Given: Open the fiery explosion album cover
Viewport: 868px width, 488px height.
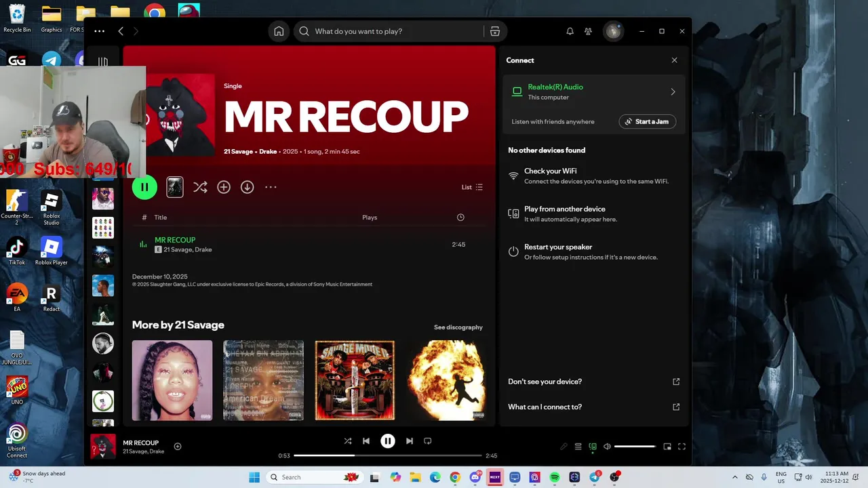Looking at the screenshot, I should tap(446, 380).
